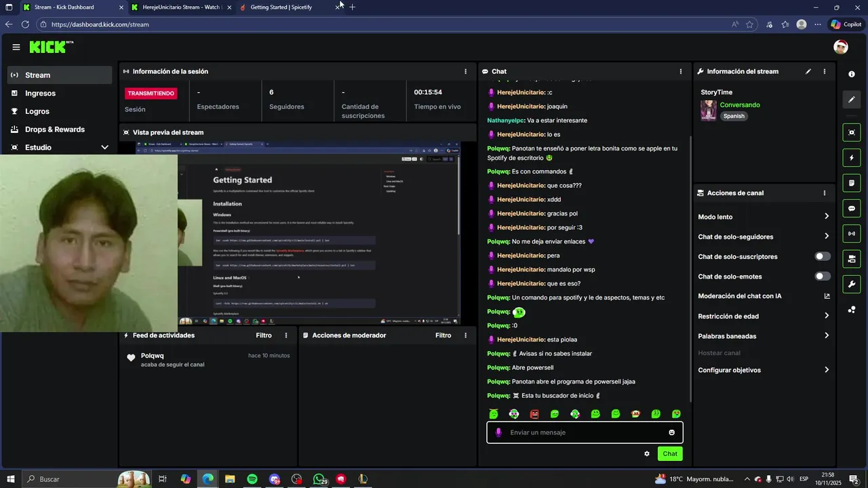Go to Ingresos in sidebar
This screenshot has height=488, width=868.
(x=60, y=94)
